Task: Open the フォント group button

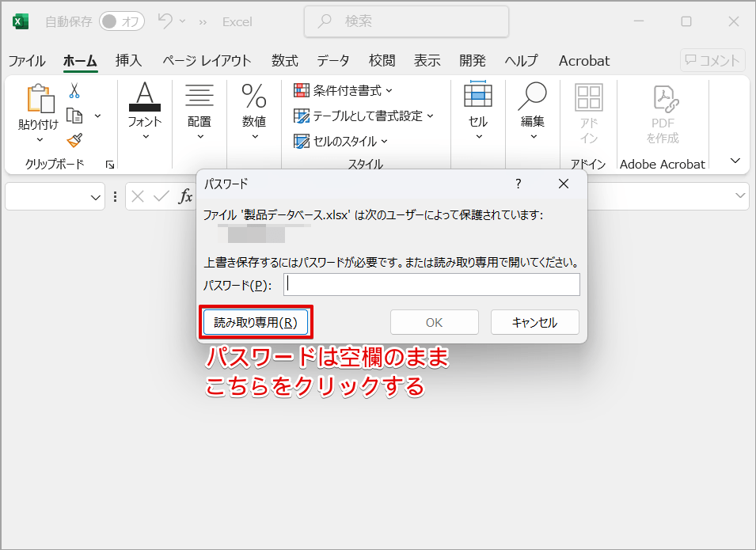Action: 145,111
